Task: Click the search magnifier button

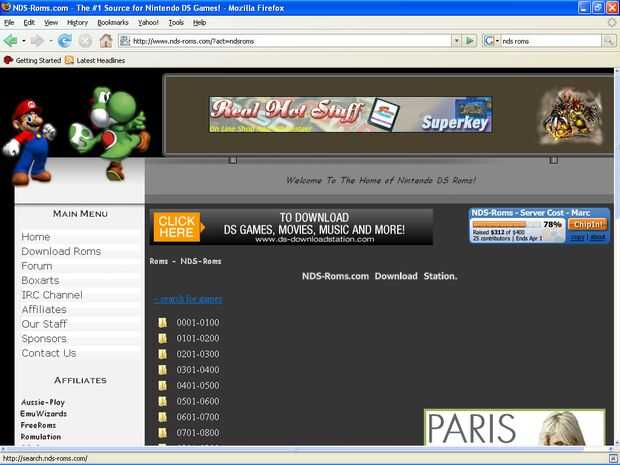Action: click(x=609, y=41)
